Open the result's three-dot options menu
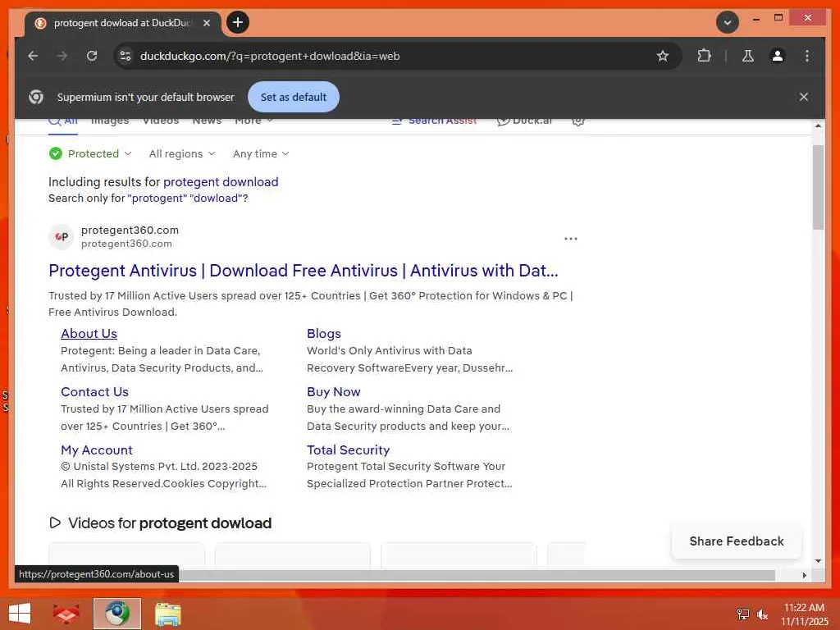The image size is (840, 630). point(571,239)
